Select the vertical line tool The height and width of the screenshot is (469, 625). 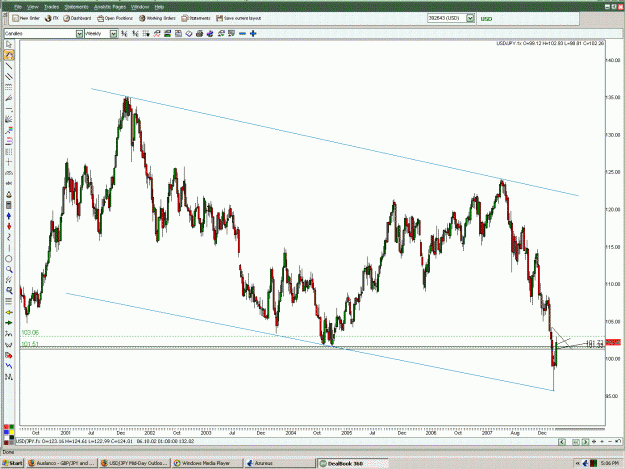tap(9, 248)
